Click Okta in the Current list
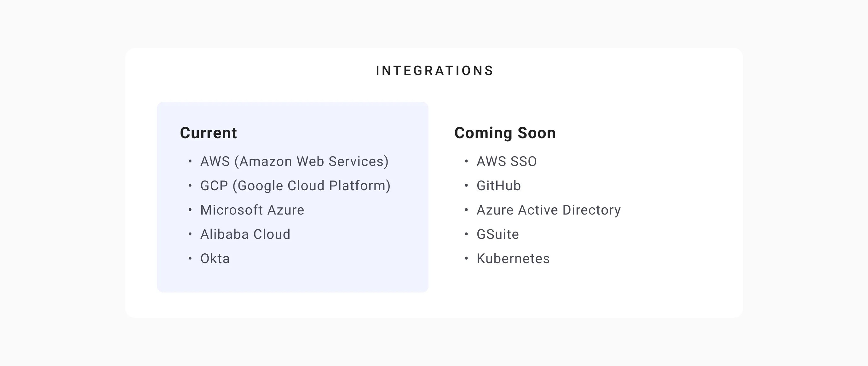868x366 pixels. (x=215, y=258)
